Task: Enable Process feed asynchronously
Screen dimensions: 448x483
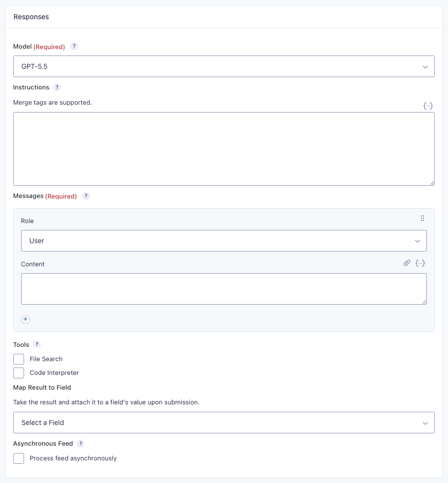Action: [x=19, y=458]
